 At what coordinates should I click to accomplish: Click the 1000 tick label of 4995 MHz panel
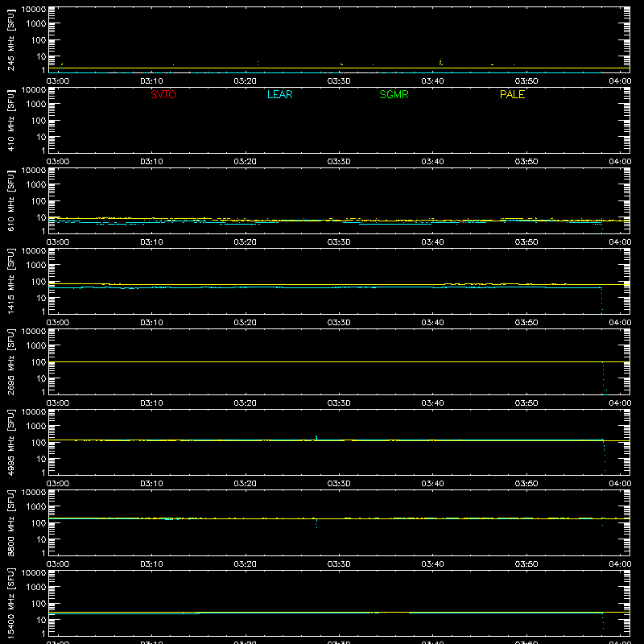tap(36, 427)
